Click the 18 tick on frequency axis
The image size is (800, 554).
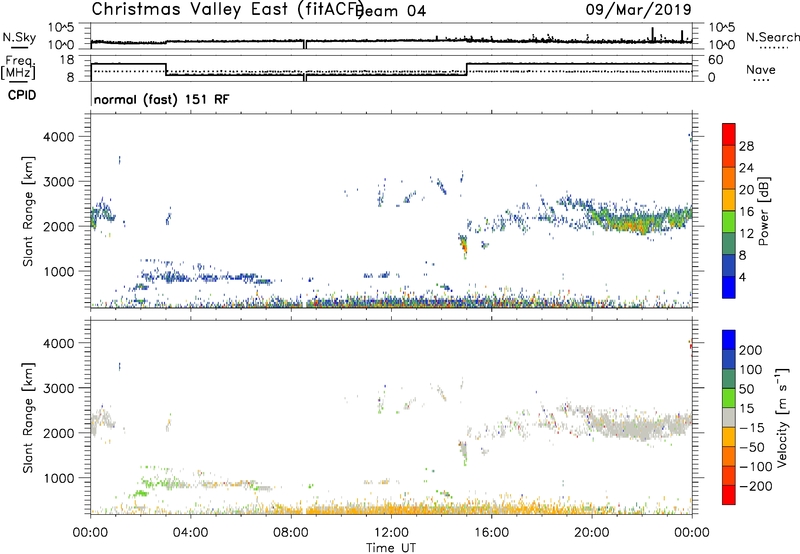(x=67, y=60)
